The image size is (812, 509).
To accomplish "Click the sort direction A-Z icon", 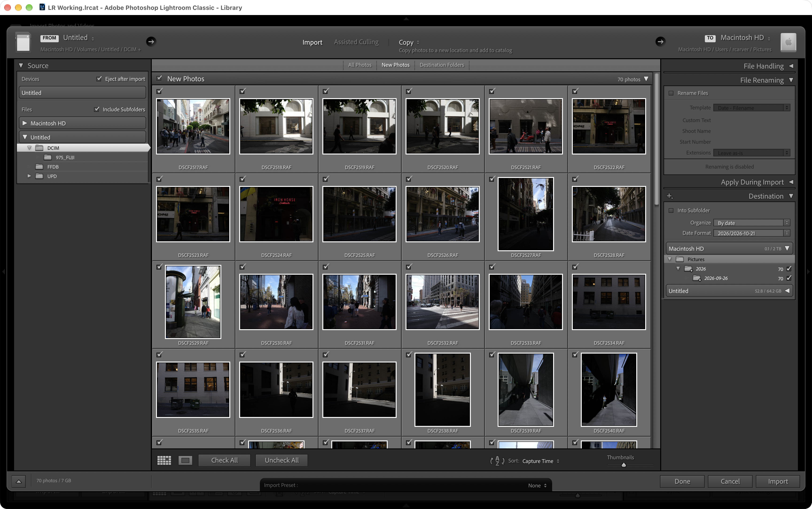I will [497, 461].
